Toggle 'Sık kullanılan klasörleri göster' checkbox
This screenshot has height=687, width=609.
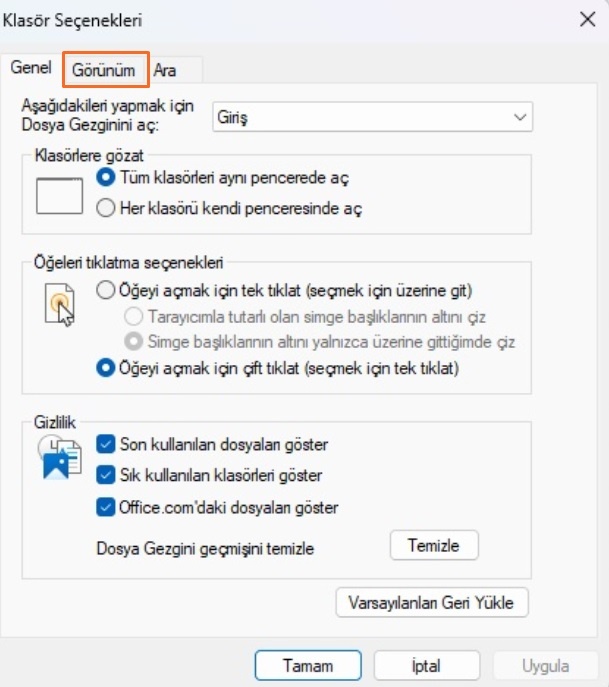tap(106, 476)
